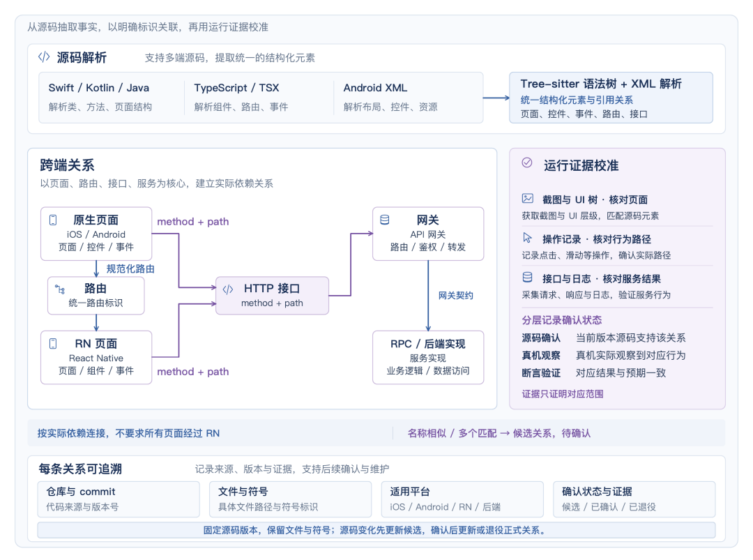Select the 分层记录确认状态 purple heading
The image size is (753, 560).
pos(562,320)
